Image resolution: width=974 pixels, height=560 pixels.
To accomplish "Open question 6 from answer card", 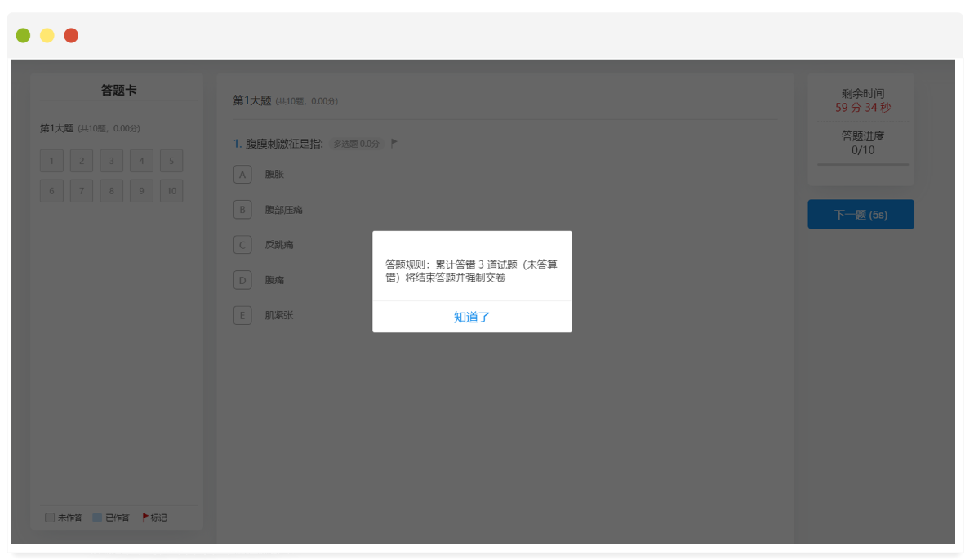I will click(x=51, y=191).
